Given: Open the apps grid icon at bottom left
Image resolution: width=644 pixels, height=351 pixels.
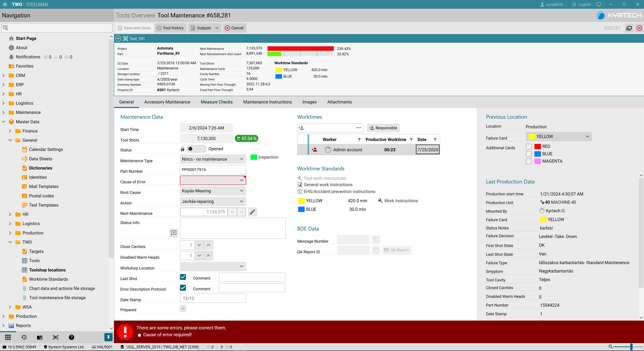Looking at the screenshot, I should point(8,337).
